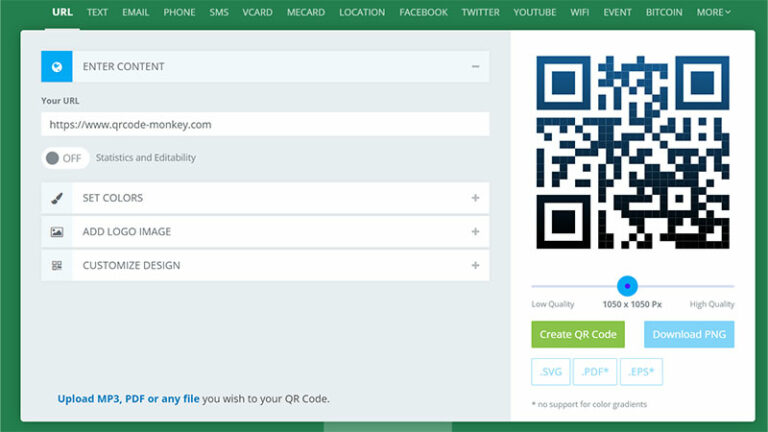Click the Upload MP3, PDF or any file link

pos(128,398)
